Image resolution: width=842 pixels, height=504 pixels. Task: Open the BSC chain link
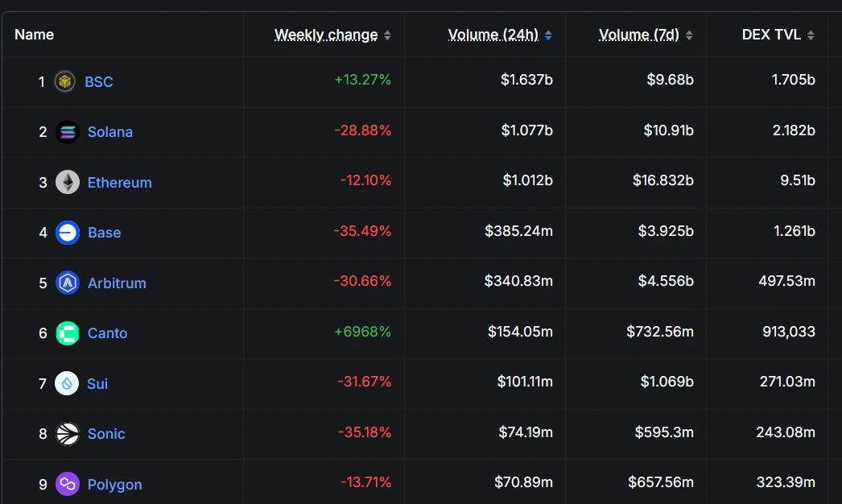99,81
